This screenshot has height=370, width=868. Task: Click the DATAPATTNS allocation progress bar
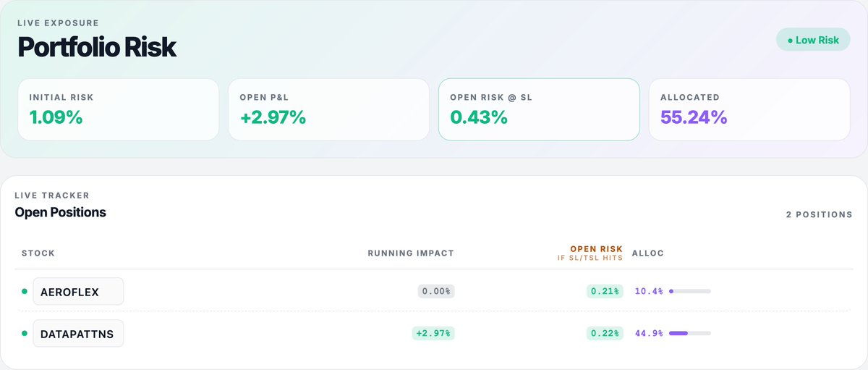(690, 333)
